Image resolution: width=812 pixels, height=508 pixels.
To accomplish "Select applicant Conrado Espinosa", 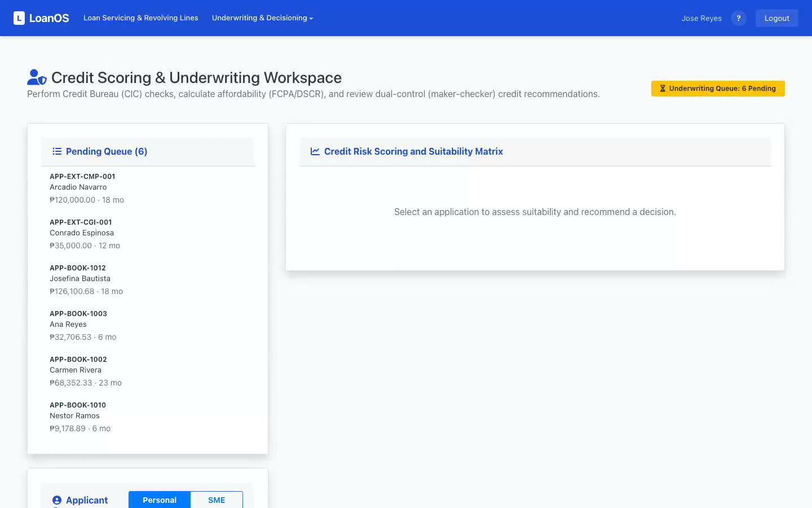I will point(82,233).
